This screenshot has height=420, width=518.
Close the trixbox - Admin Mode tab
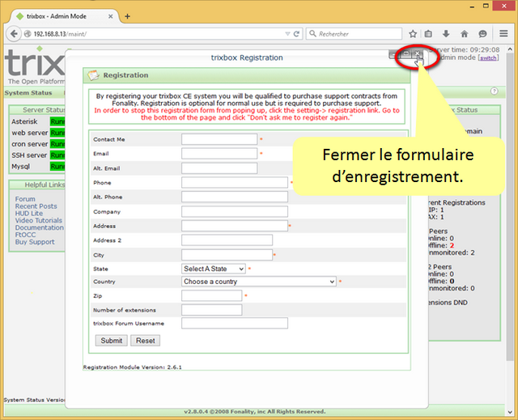point(111,16)
